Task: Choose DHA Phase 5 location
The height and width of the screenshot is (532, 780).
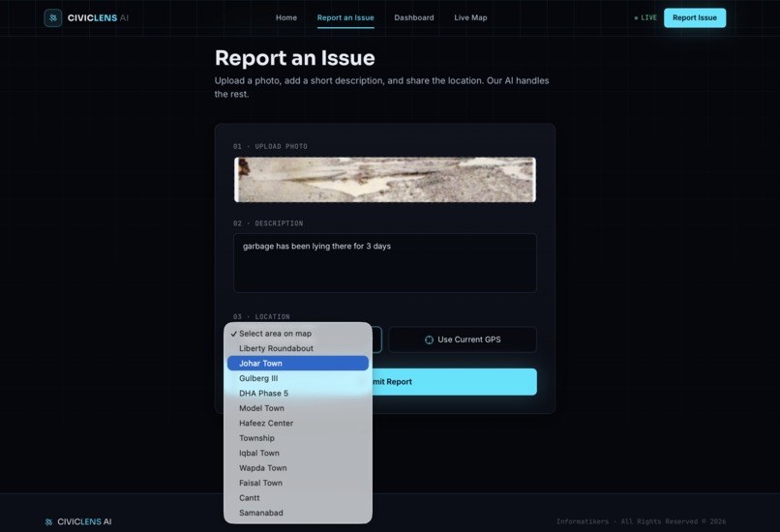Action: tap(297, 394)
